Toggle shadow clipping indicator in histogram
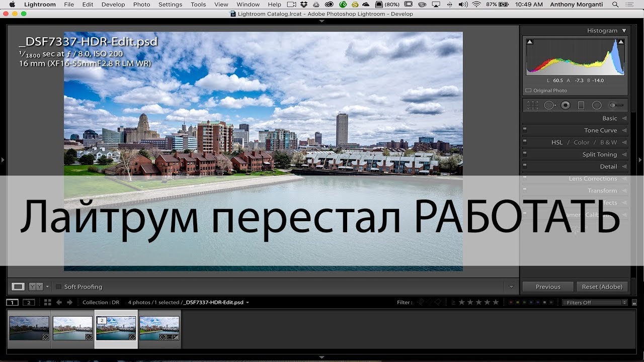 (x=530, y=42)
